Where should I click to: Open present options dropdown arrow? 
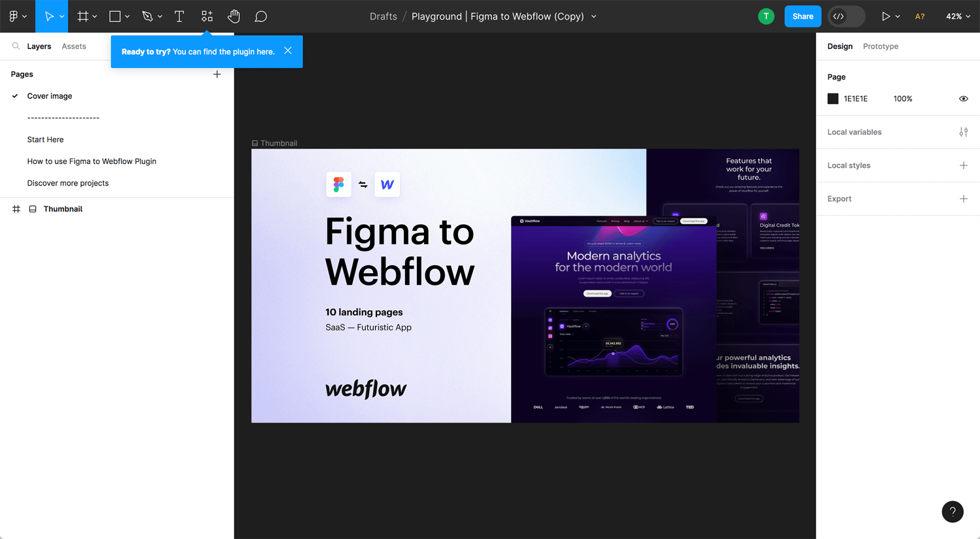tap(898, 17)
